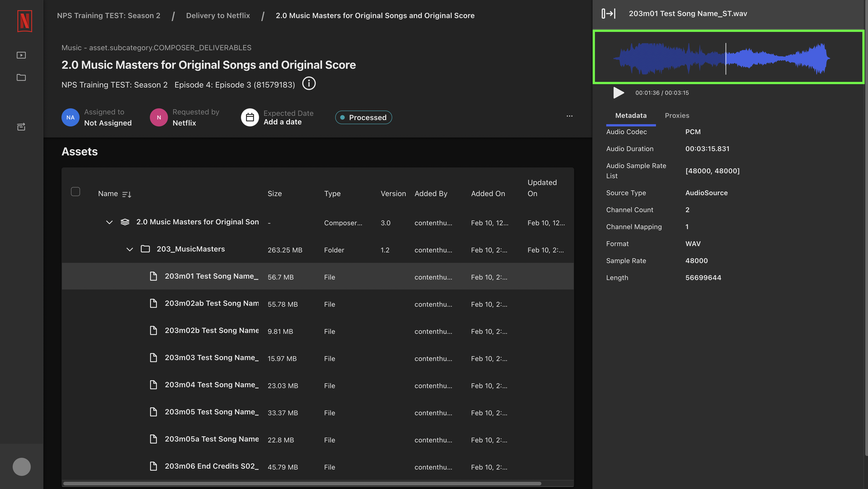Click file icon of 203m01 Test Song
868x489 pixels.
[153, 276]
